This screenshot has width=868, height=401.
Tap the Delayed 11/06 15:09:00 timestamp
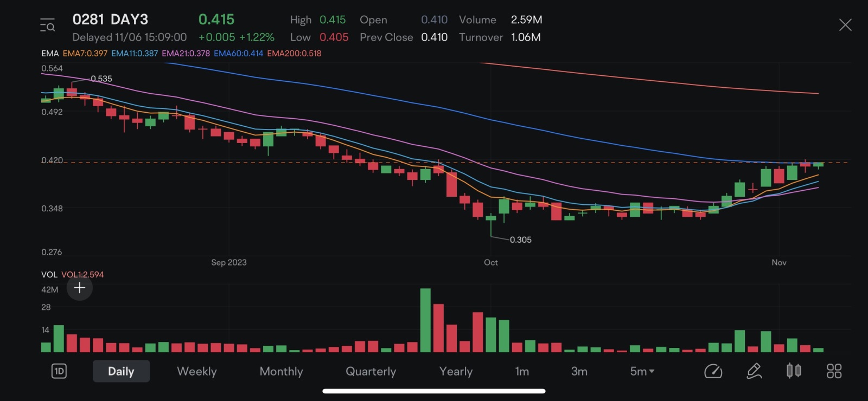130,37
